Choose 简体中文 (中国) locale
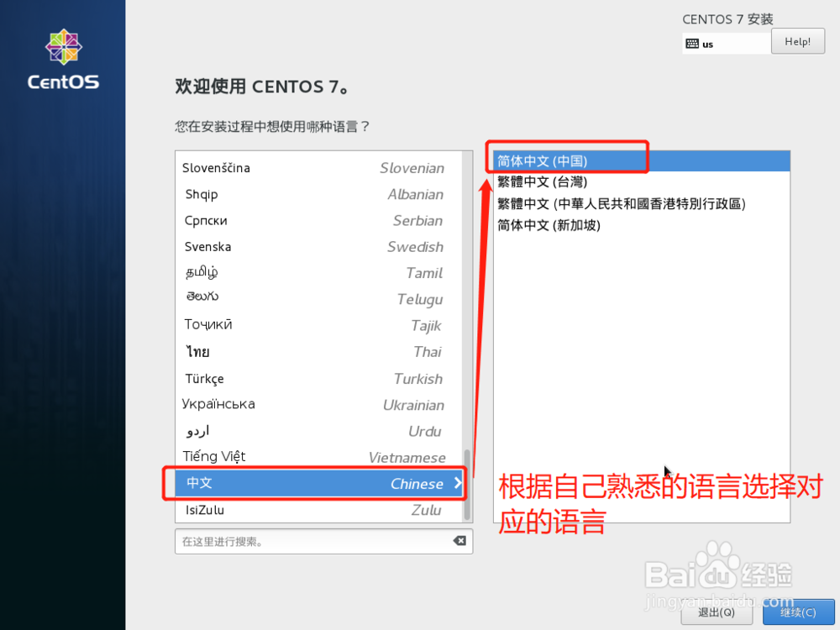Screen dimensions: 840x630 (641, 161)
